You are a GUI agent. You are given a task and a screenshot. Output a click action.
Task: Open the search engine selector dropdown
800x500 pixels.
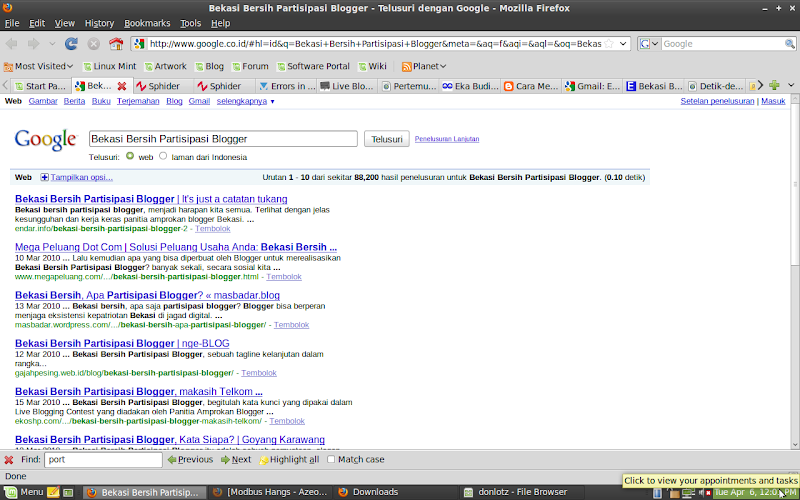[648, 44]
